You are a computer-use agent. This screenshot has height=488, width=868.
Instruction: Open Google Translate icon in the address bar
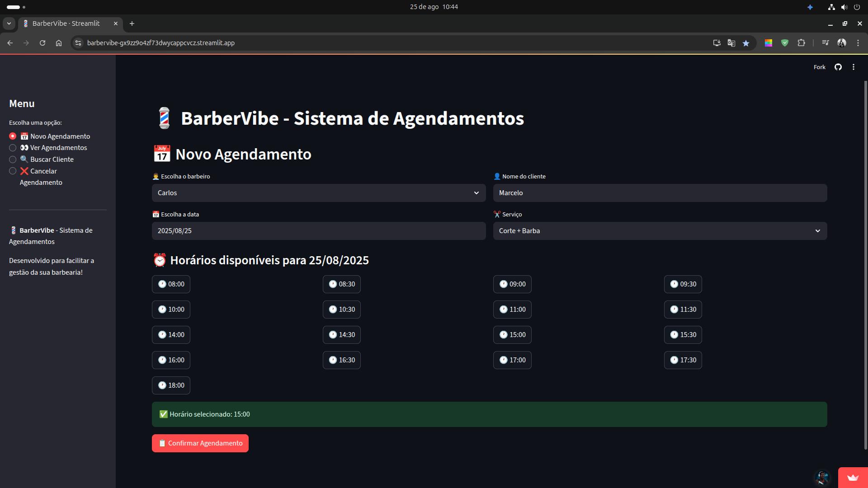(x=731, y=43)
